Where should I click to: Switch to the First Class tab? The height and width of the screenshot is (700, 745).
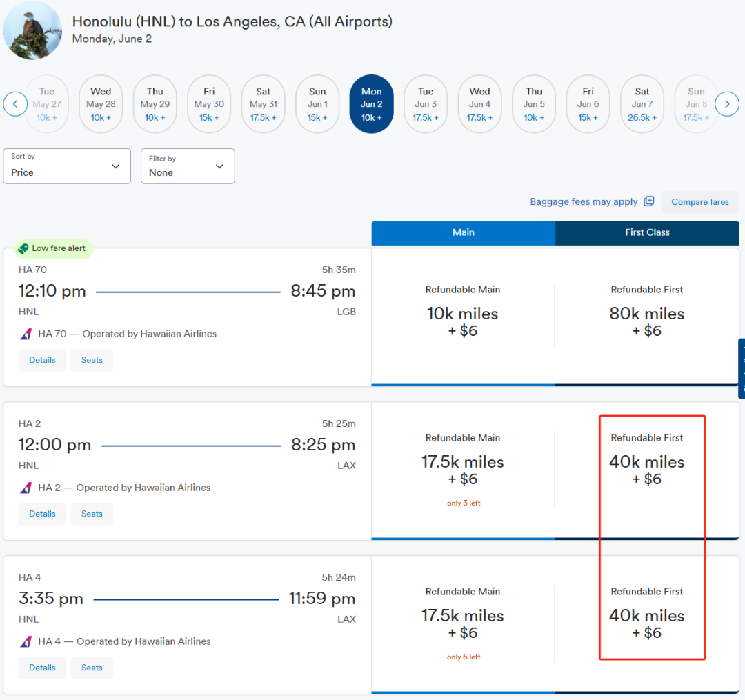coord(647,232)
